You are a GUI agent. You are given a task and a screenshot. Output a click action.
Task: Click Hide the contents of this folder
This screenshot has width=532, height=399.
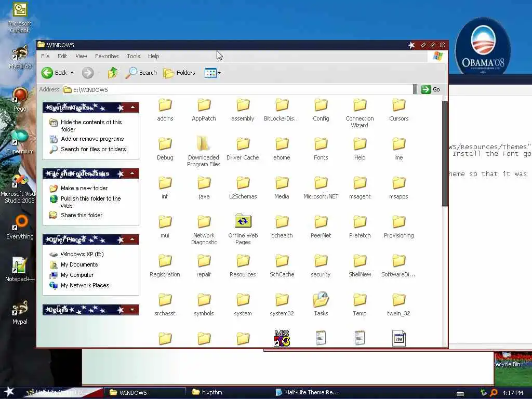(x=91, y=126)
